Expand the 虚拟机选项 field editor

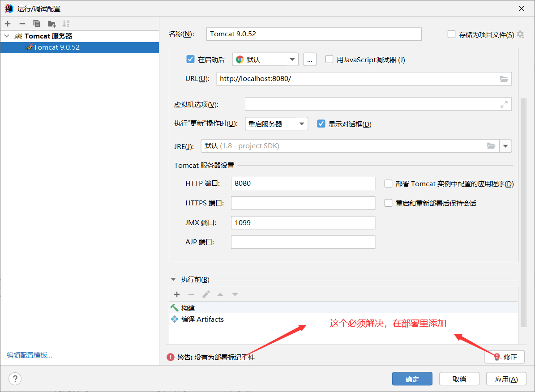(x=504, y=104)
